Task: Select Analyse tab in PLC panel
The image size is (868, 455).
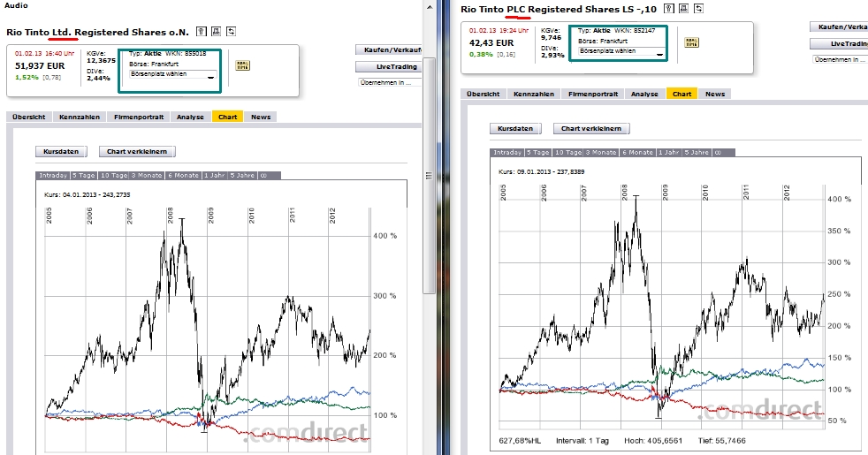Action: coord(644,94)
